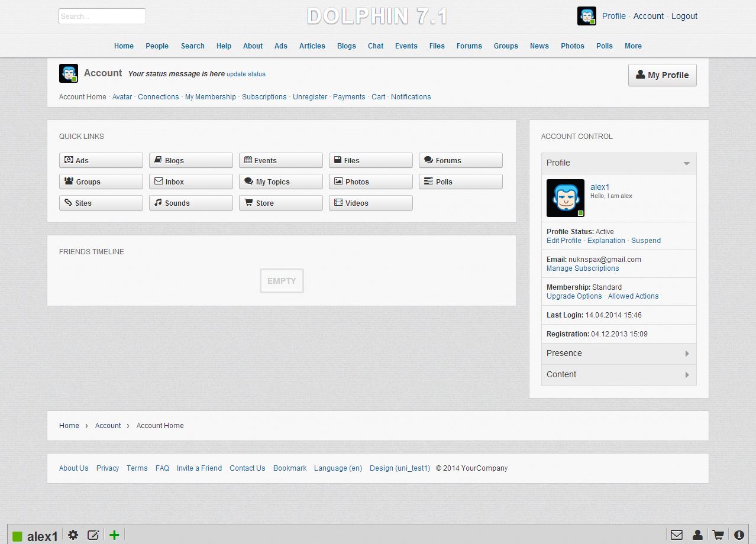Click into the Search input field
This screenshot has height=544, width=756.
pos(102,17)
